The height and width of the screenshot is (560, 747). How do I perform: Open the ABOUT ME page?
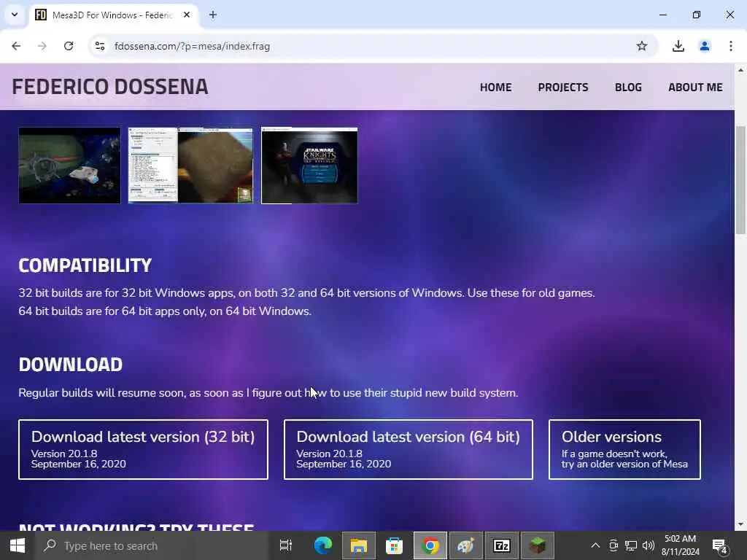tap(695, 87)
